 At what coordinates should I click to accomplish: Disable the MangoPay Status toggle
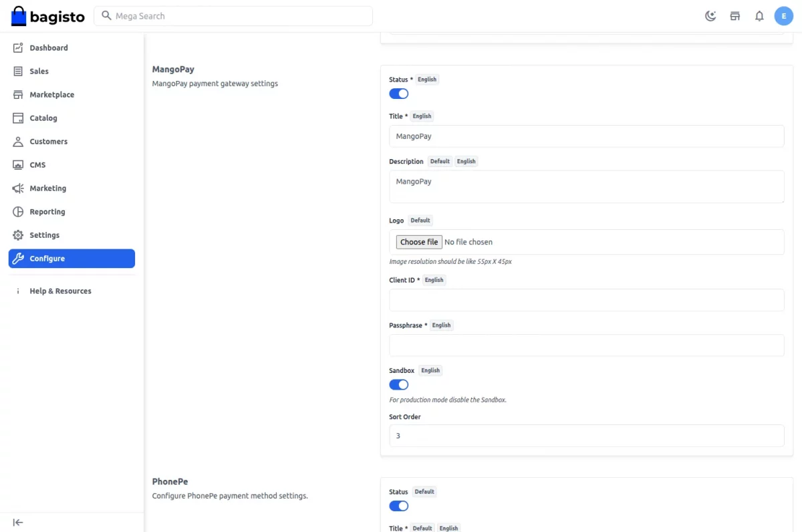(x=399, y=94)
